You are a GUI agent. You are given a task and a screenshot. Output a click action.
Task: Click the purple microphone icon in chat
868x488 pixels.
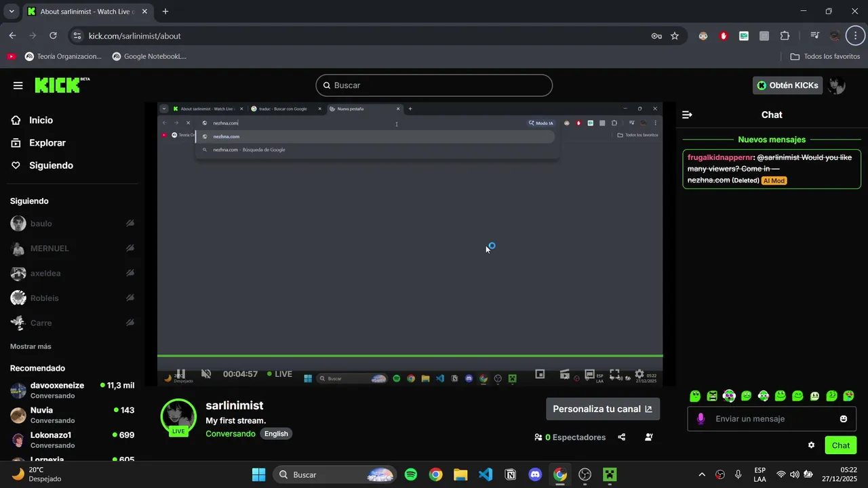[701, 419]
